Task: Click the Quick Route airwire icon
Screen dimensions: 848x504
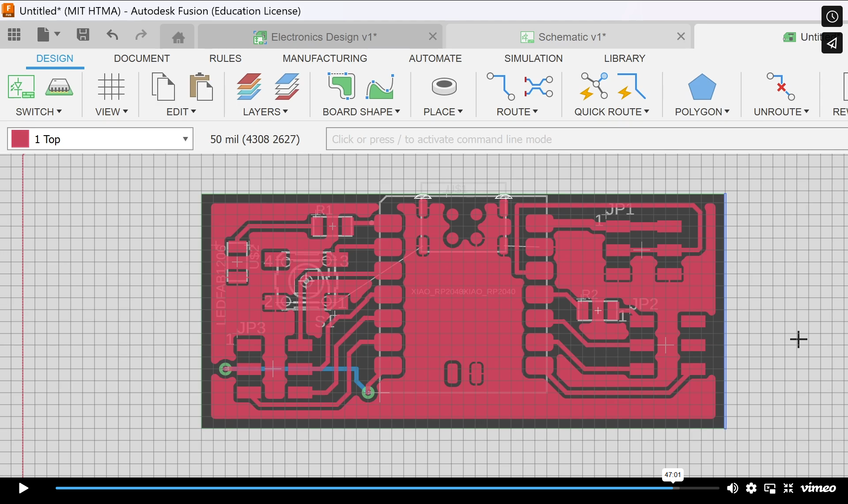Action: 594,87
